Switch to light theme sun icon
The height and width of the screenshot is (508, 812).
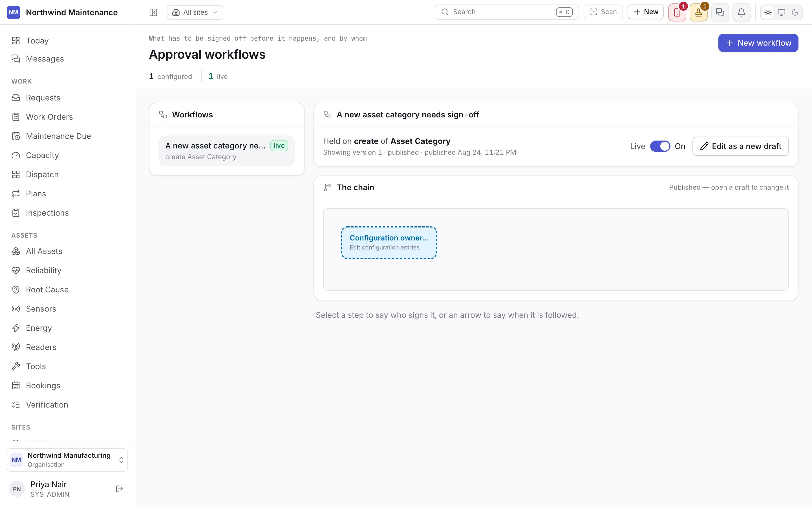(768, 12)
